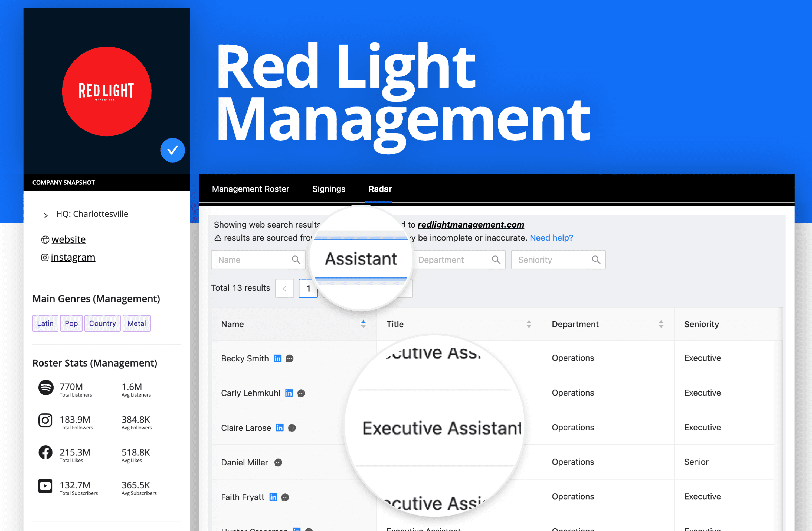Viewport: 812px width, 531px height.
Task: Toggle the Name column sort order
Action: (363, 324)
